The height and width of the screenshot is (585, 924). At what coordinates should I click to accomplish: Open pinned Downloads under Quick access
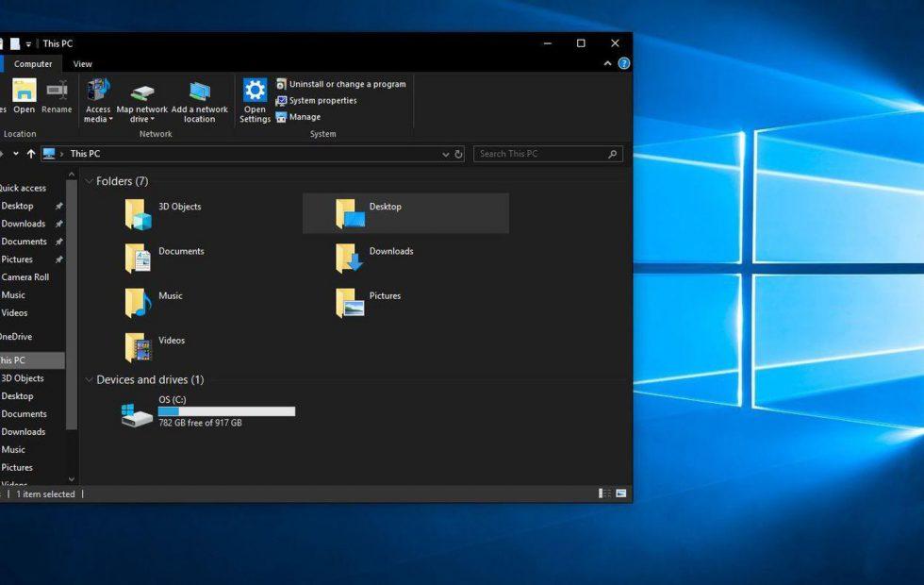pyautogui.click(x=23, y=224)
